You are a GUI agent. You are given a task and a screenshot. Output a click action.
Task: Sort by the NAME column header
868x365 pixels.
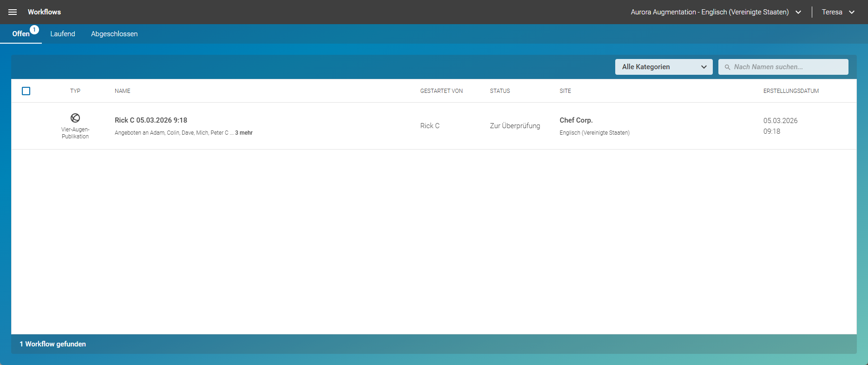[123, 91]
